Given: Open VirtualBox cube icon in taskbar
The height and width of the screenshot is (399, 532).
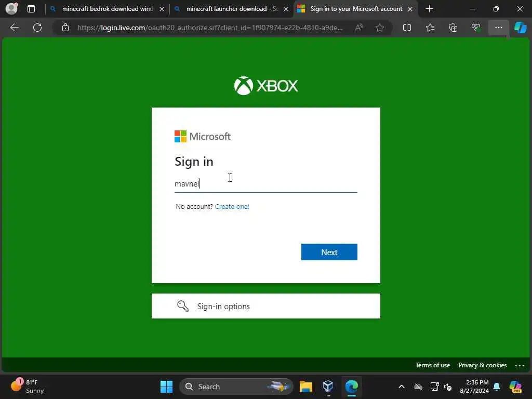Looking at the screenshot, I should click(328, 387).
